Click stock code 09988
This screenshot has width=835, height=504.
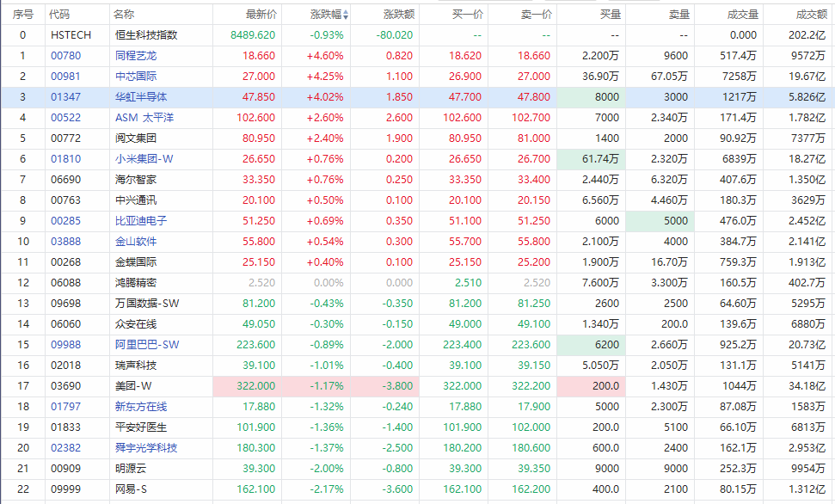coord(66,345)
